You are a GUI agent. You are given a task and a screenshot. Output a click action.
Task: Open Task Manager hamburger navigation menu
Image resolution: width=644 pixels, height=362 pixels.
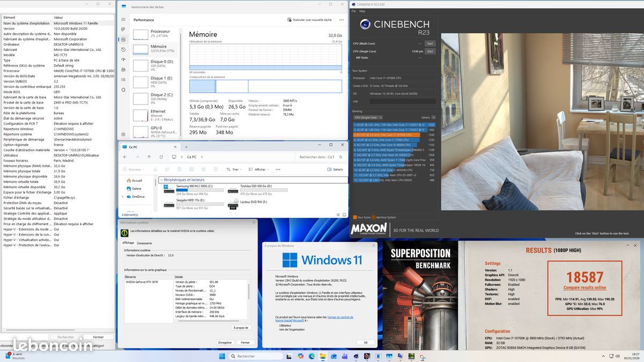pos(123,19)
